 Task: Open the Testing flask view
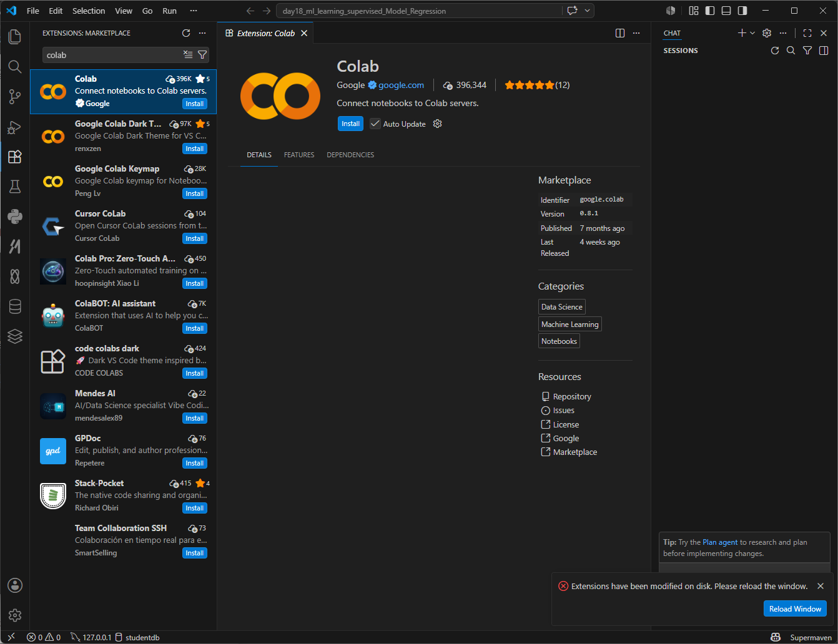[15, 187]
